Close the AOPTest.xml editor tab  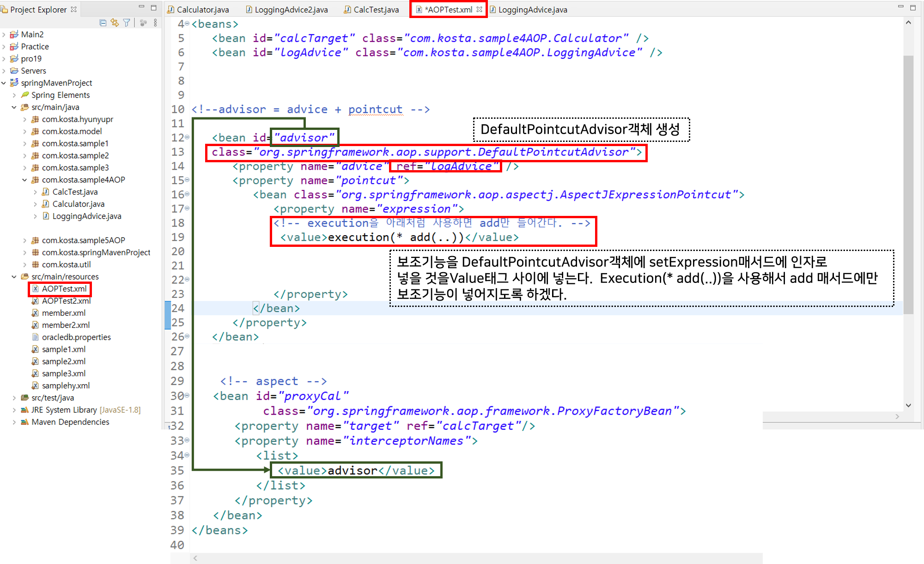479,9
